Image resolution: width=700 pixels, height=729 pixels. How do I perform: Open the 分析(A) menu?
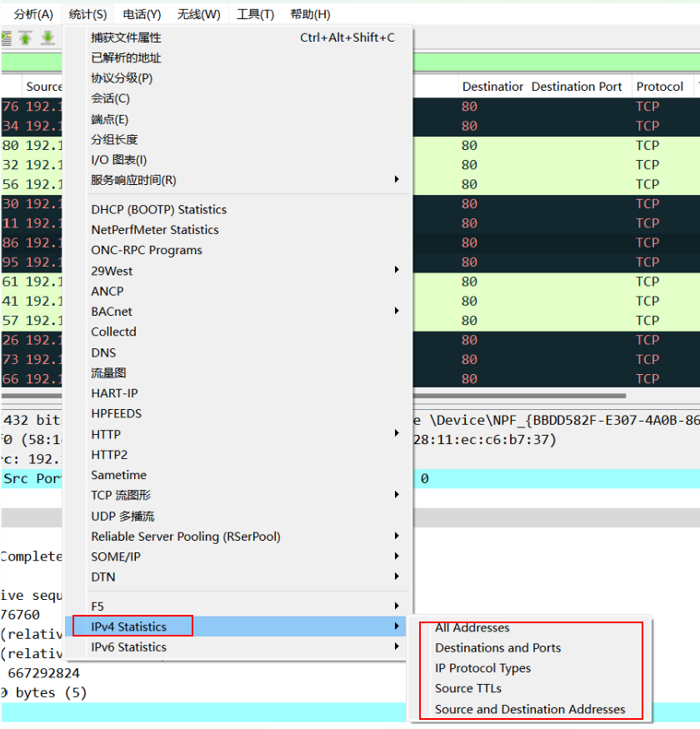[x=33, y=14]
